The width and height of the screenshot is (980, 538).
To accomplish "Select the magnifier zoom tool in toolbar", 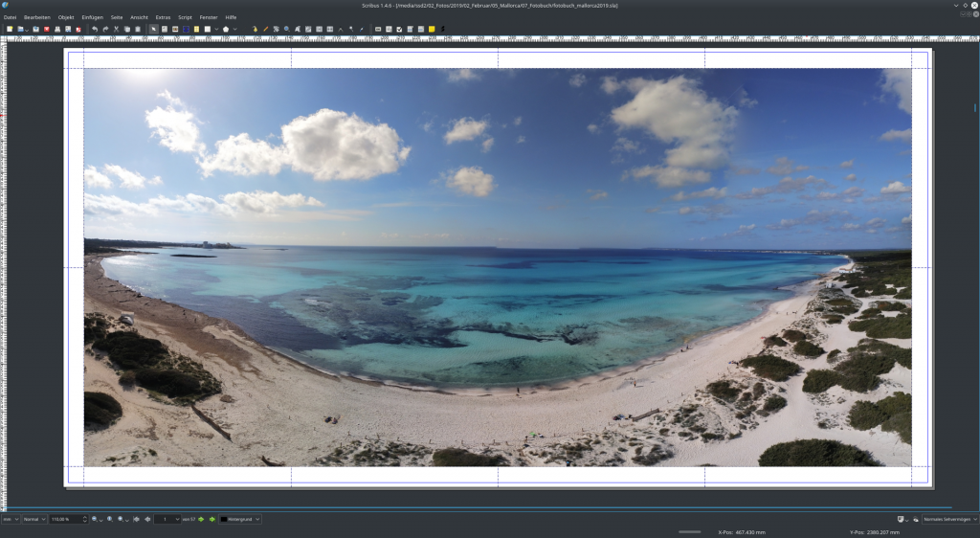I will coord(286,30).
